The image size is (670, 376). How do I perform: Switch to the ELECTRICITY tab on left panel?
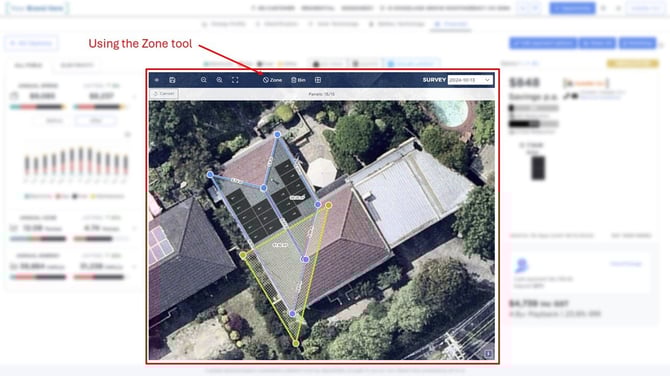click(76, 65)
